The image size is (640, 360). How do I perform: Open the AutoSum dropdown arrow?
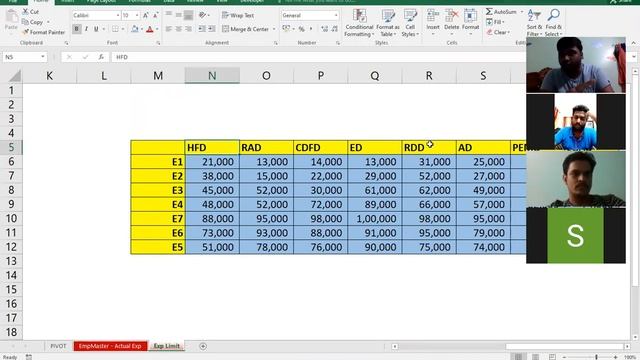522,12
